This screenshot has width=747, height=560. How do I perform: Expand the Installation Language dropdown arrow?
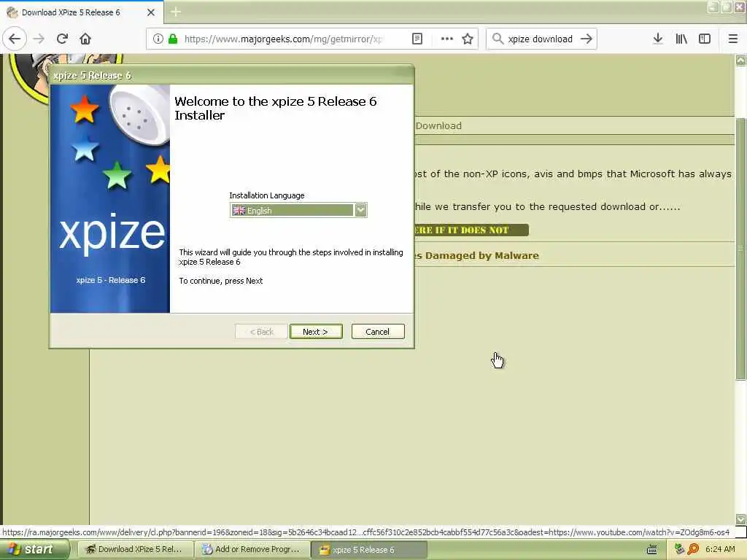pyautogui.click(x=360, y=210)
